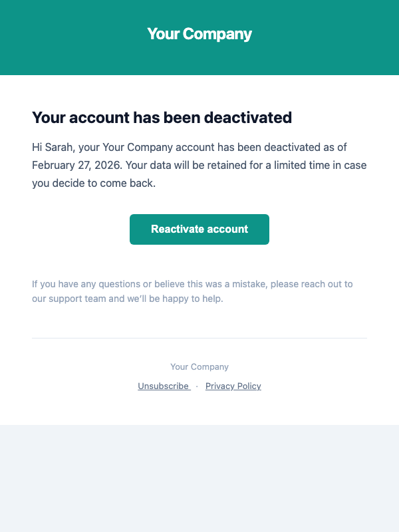Click the Privacy Policy underlined text
399x532 pixels.
pos(233,386)
